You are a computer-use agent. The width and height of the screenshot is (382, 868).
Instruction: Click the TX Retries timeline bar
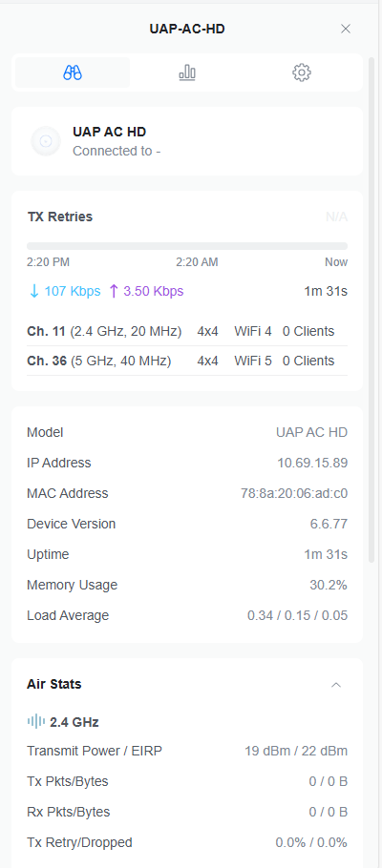(x=187, y=246)
